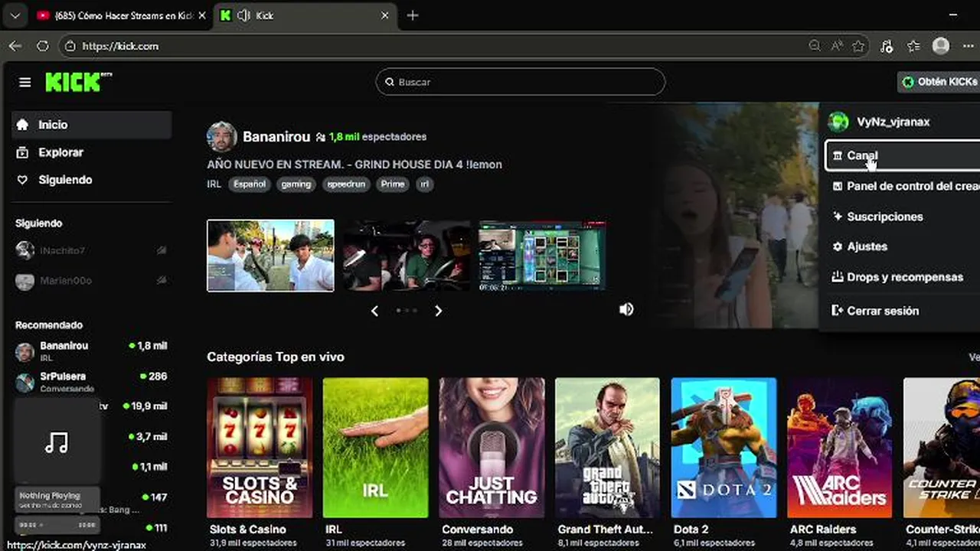Image resolution: width=980 pixels, height=551 pixels.
Task: Click the read aloud icon in address bar
Action: pos(837,46)
